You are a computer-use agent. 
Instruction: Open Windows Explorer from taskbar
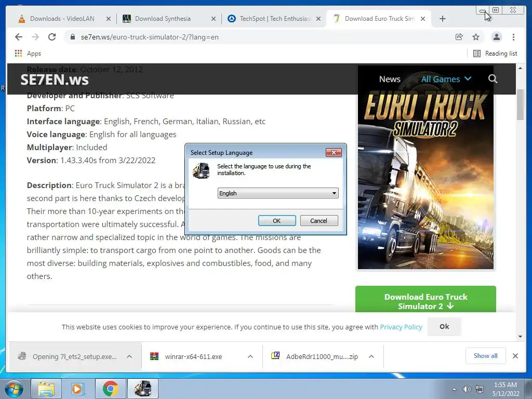click(x=46, y=389)
